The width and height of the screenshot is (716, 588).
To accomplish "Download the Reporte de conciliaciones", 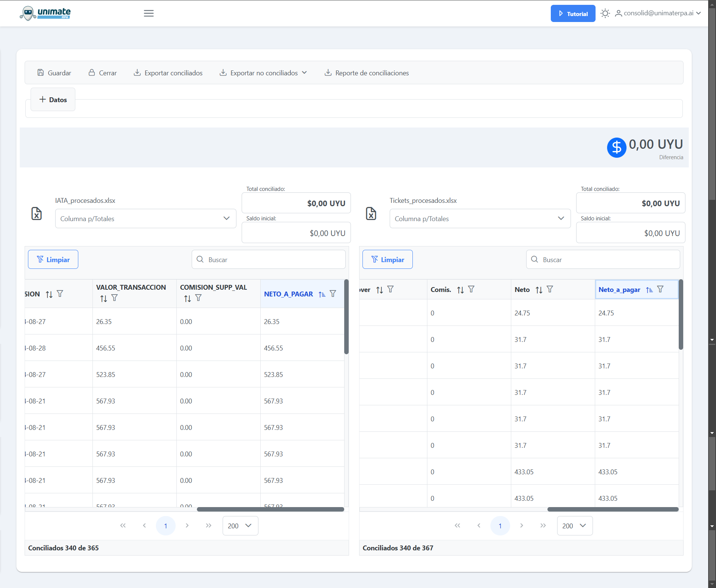I will click(x=367, y=73).
